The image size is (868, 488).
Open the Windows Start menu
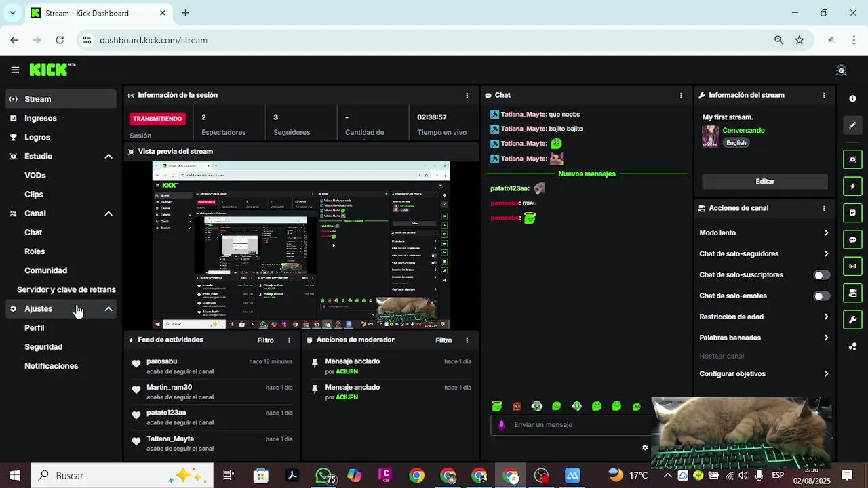pyautogui.click(x=15, y=476)
